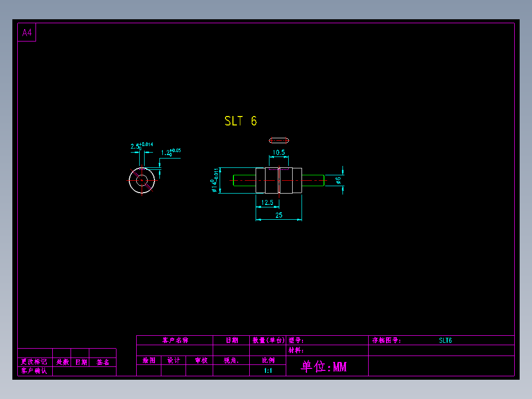532x399 pixels.
Task: Select the 比例 header cell
Action: [x=268, y=360]
